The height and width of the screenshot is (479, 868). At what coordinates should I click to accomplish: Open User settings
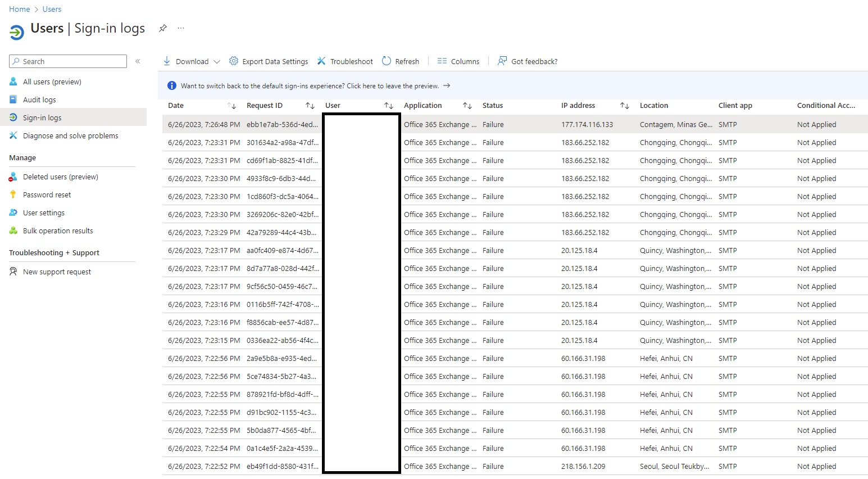click(43, 213)
